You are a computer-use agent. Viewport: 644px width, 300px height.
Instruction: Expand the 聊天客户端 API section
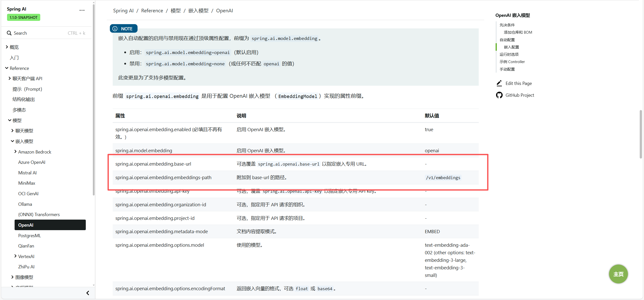point(10,78)
